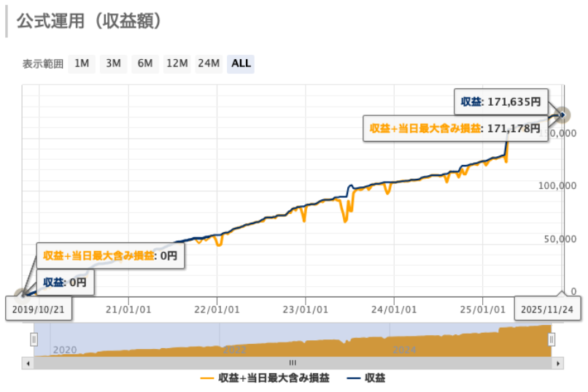Click the scrollbar center grip handle
Screen dimensions: 588x392
coord(293,363)
